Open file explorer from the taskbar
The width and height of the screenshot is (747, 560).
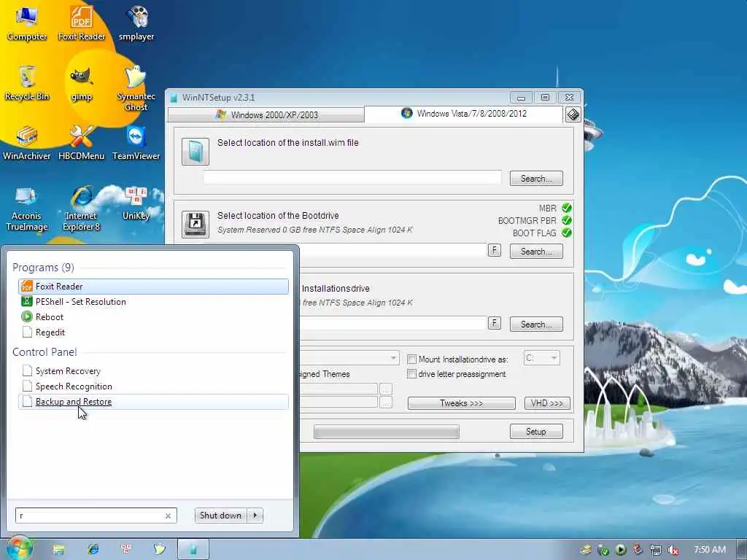[x=58, y=550]
